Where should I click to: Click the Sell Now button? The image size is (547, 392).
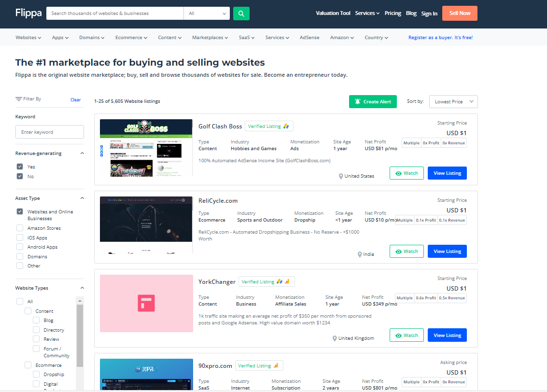460,13
